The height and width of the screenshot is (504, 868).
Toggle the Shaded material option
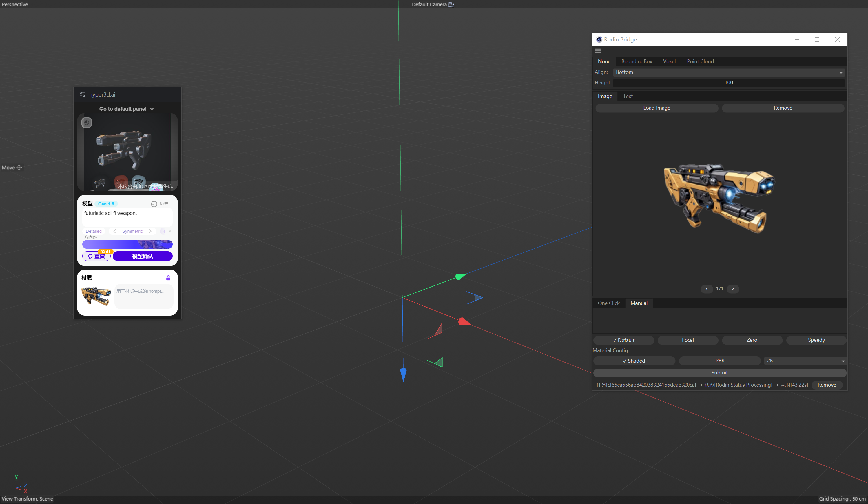pyautogui.click(x=634, y=361)
